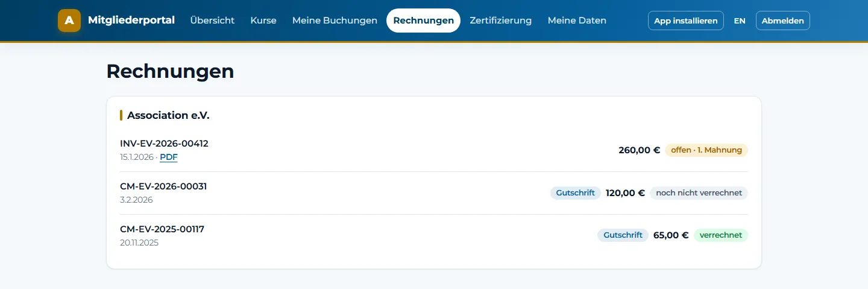Select credit memo CM-EV-2026-00031

tap(163, 186)
